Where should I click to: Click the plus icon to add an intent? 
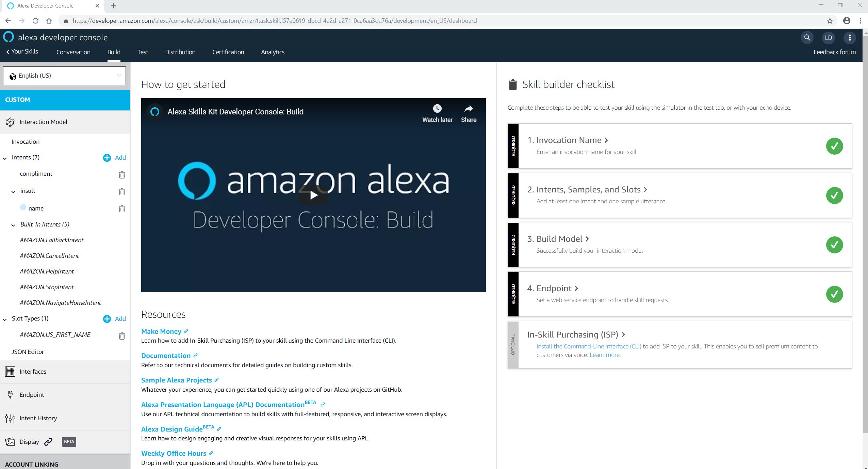click(107, 158)
